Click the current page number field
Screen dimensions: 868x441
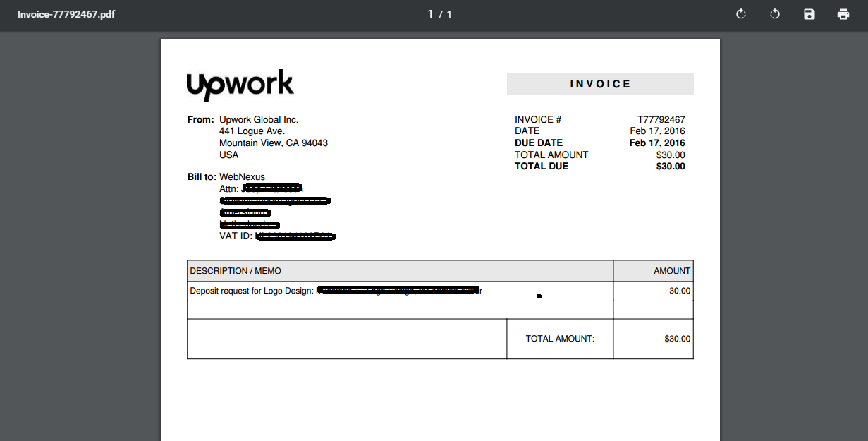point(430,14)
